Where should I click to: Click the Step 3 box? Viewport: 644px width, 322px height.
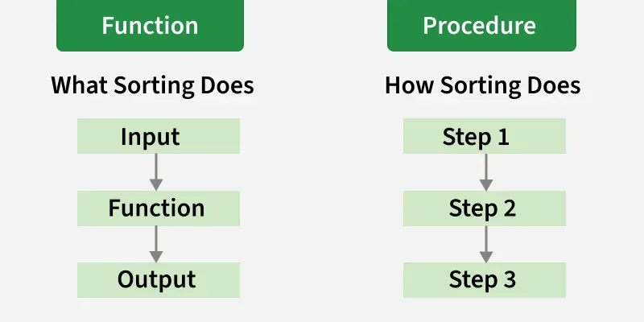click(484, 280)
